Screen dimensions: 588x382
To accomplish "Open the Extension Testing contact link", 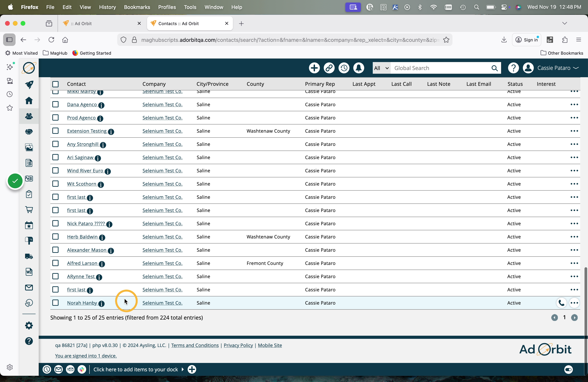I will click(x=87, y=131).
